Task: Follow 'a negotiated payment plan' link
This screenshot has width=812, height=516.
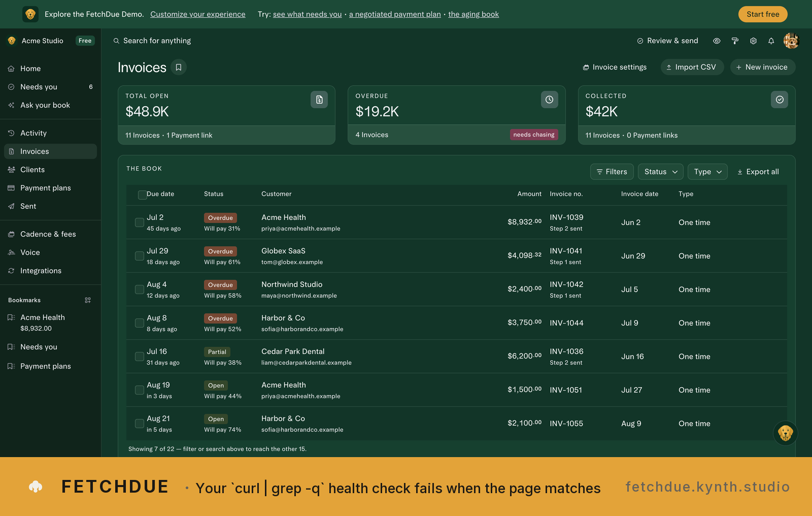Action: pyautogui.click(x=395, y=14)
